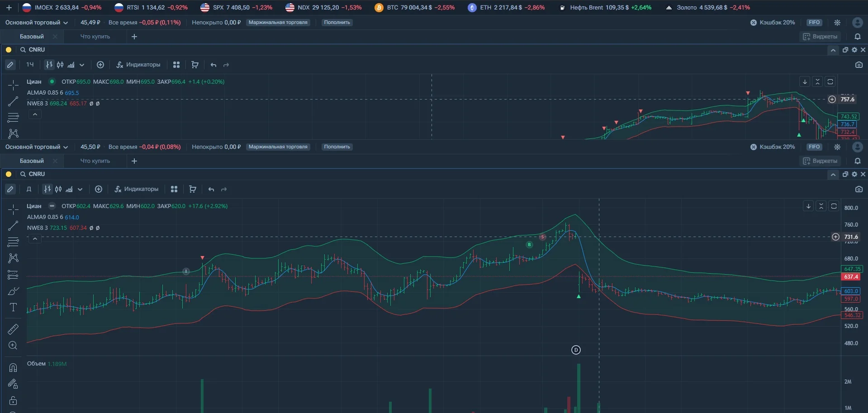The height and width of the screenshot is (413, 868).
Task: Add comparison with plus-circle in upper chart toolbar
Action: point(100,65)
